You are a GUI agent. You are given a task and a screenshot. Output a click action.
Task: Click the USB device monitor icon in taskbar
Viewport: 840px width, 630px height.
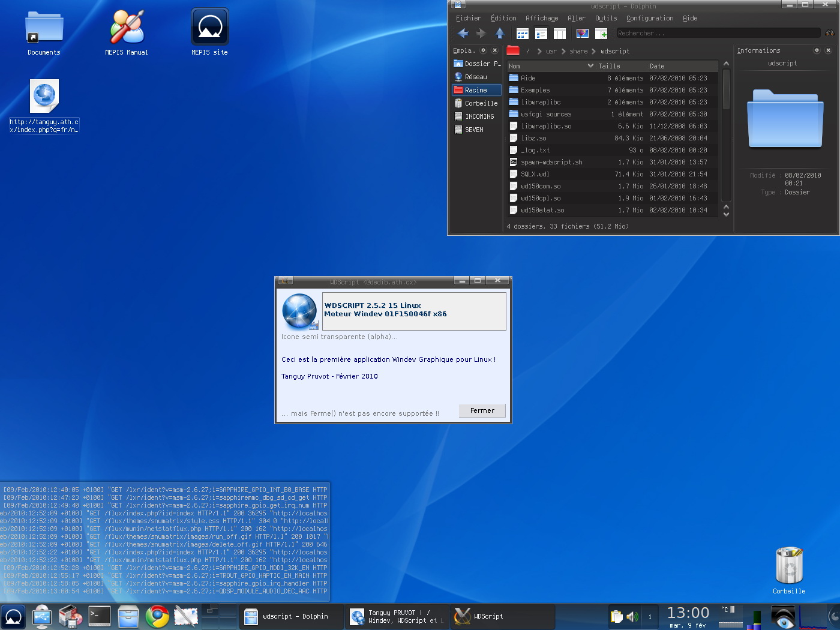(x=42, y=617)
